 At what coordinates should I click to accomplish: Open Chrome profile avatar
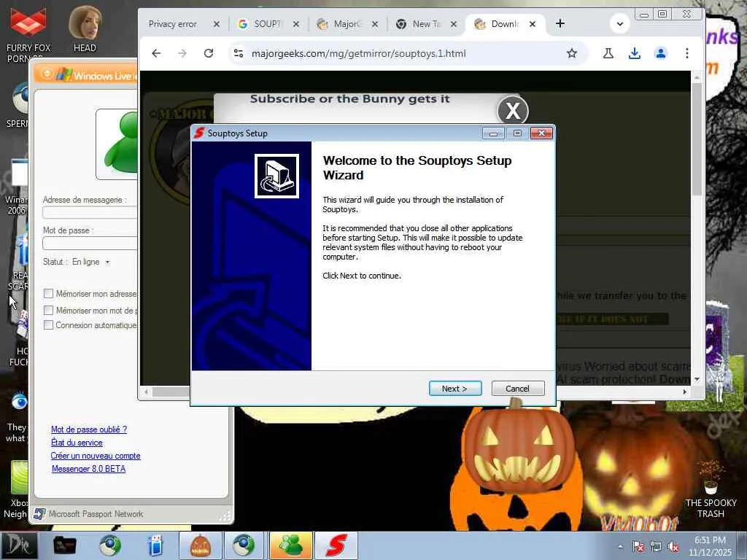point(660,53)
